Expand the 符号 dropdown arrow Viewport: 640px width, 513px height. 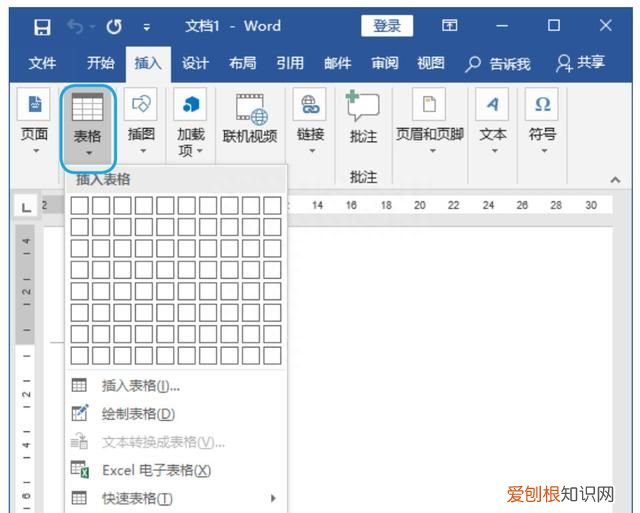click(x=544, y=151)
